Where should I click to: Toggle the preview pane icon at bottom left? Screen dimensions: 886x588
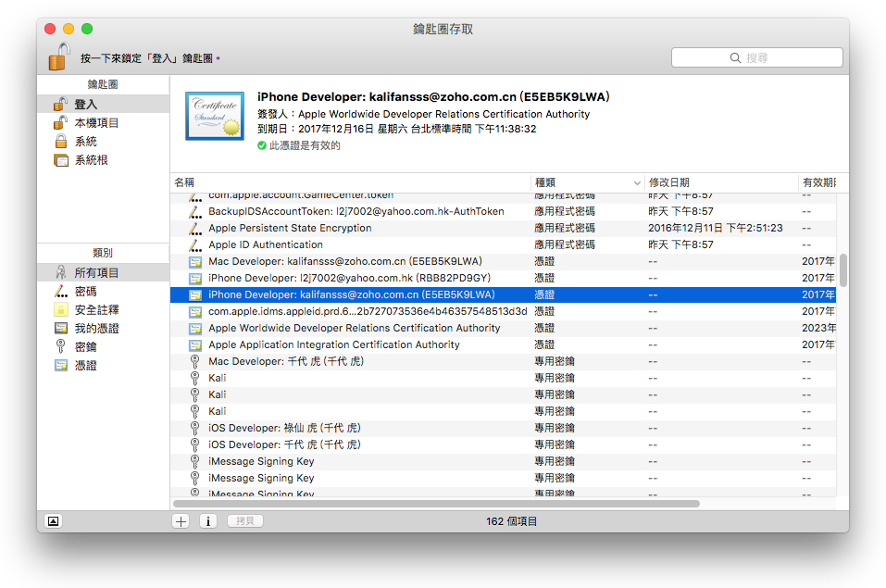53,521
